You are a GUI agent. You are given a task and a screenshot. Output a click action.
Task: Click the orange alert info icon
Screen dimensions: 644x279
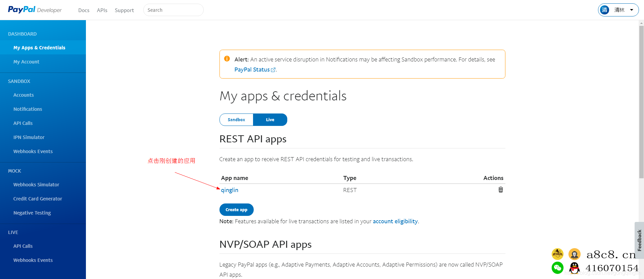click(x=227, y=59)
